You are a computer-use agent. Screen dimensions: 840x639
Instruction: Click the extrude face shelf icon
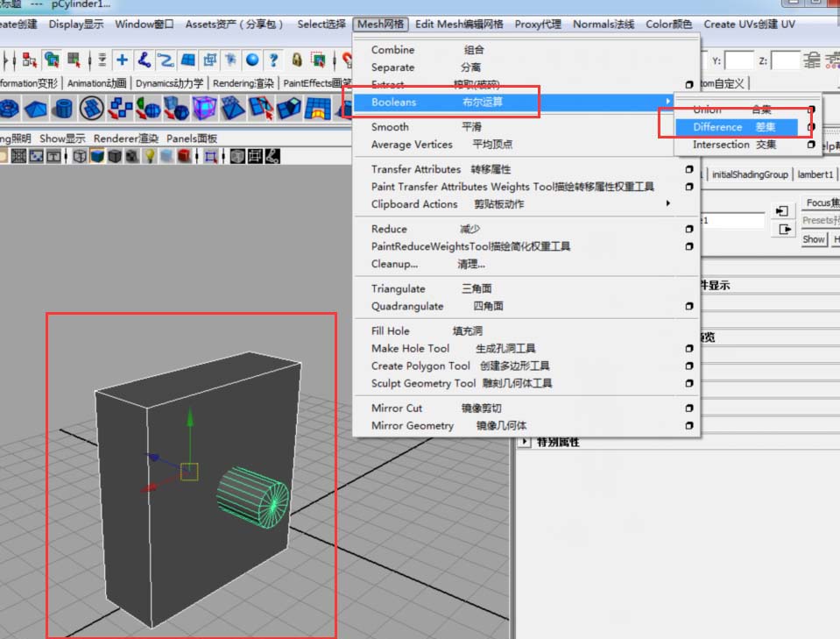(289, 109)
